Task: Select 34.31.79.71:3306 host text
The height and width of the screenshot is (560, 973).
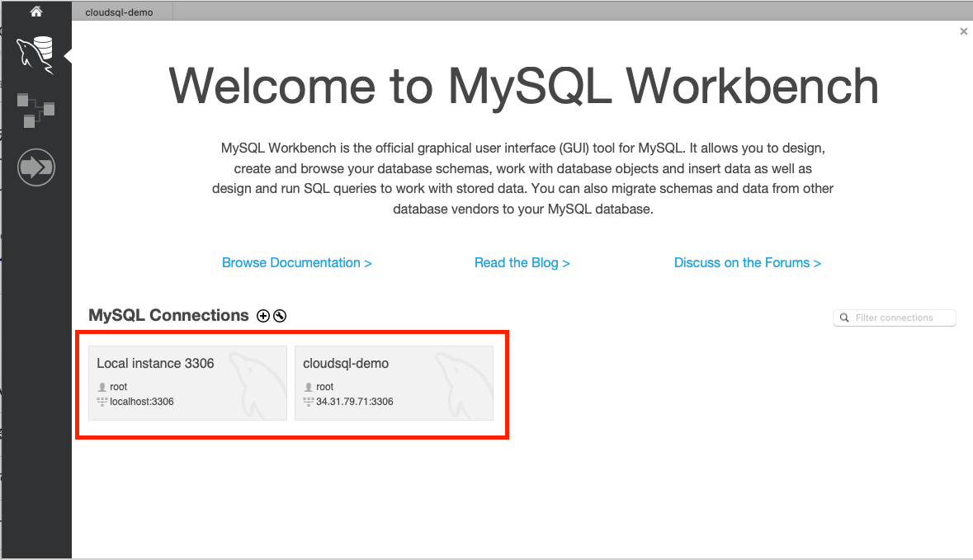Action: (354, 402)
